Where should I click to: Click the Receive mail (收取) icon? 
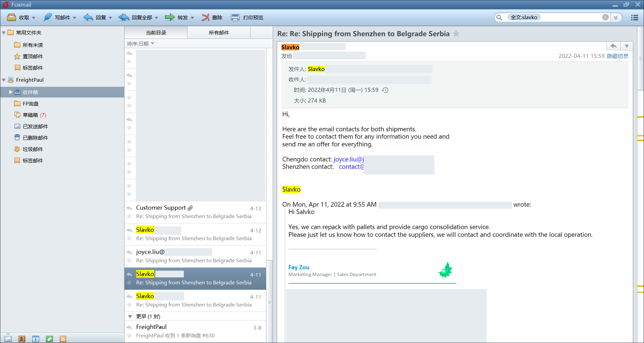(x=12, y=17)
